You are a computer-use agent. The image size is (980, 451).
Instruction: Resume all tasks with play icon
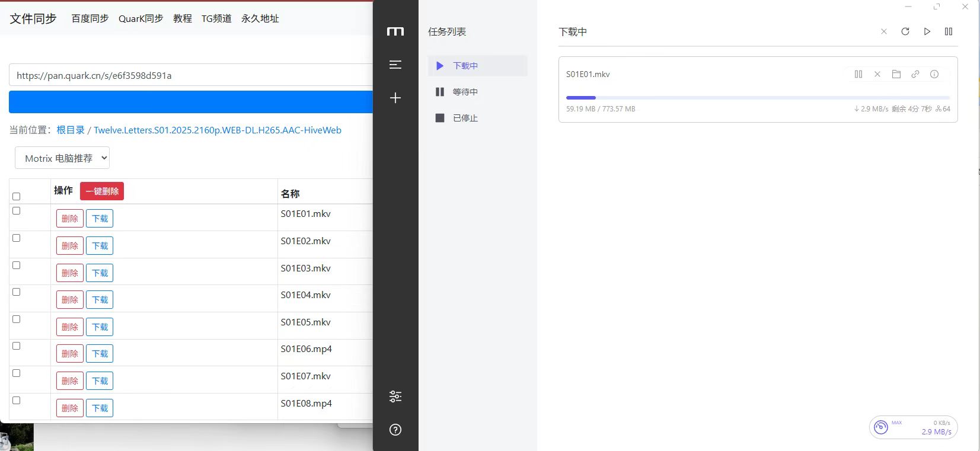[927, 31]
